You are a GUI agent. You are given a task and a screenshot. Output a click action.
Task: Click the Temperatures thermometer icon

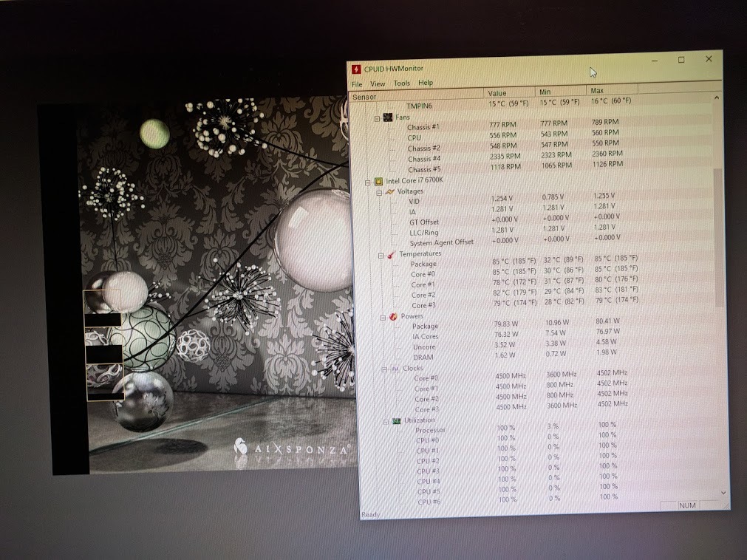[x=391, y=255]
